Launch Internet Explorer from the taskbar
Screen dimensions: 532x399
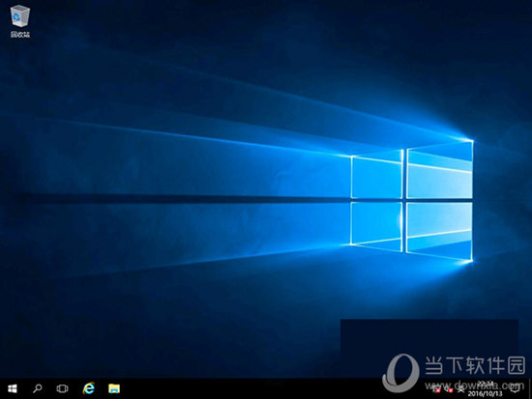click(x=89, y=388)
